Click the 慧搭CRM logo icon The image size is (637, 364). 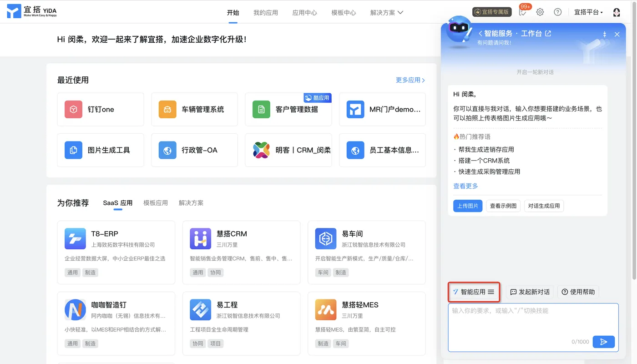[201, 239]
